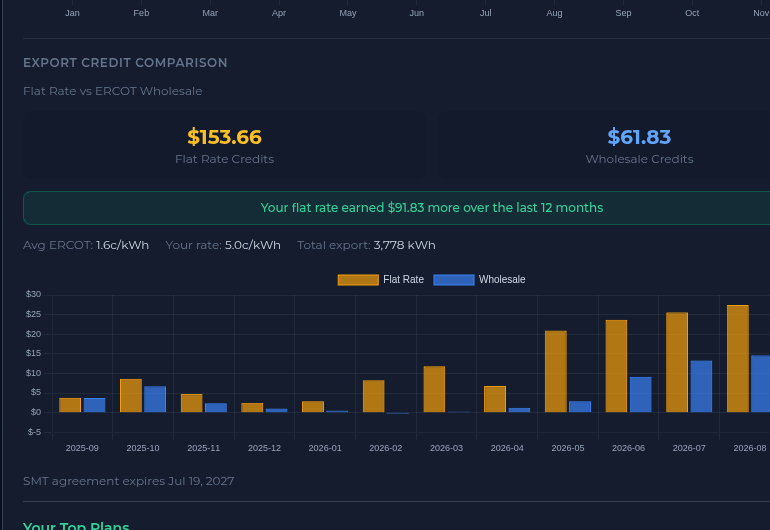Viewport: 770px width, 530px height.
Task: Click 'SMT agreement expires Jul 19, 2027' text
Action: pos(129,481)
